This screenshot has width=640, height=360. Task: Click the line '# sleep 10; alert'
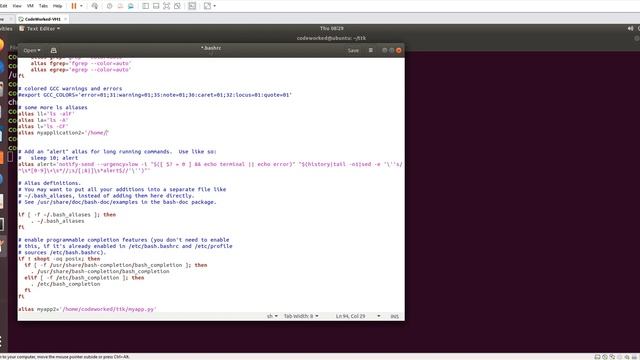coord(48,158)
